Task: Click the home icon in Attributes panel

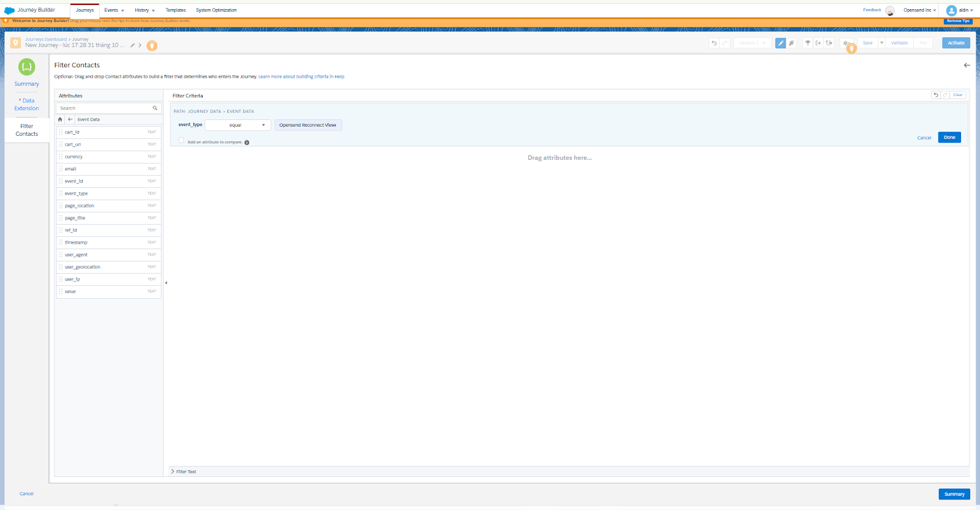Action: pos(60,119)
